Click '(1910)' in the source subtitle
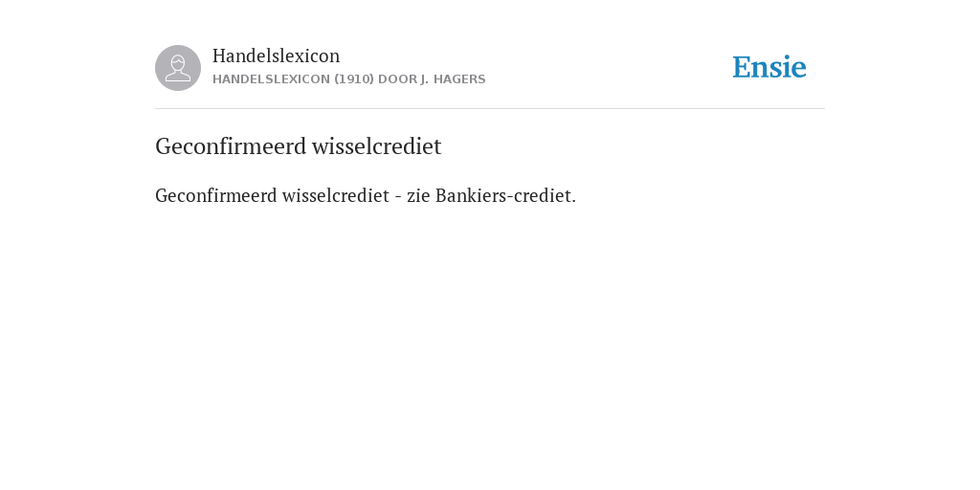 (x=354, y=79)
